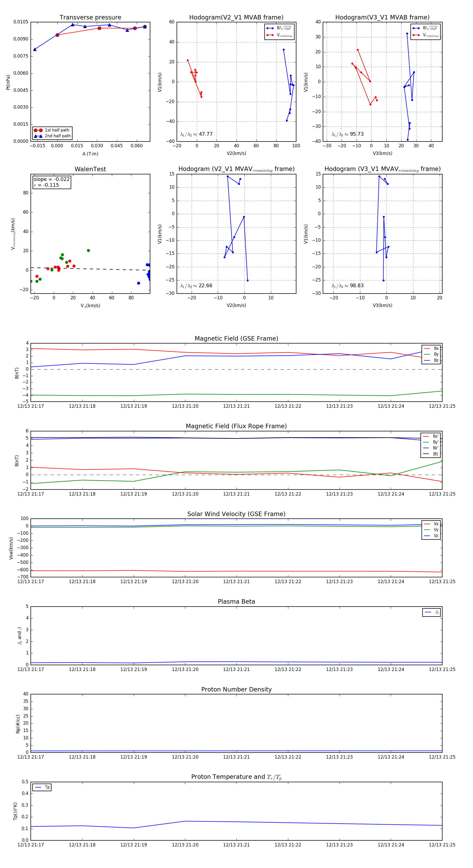Viewport: 473px width, 868px height.
Task: Click the B/√μ0ρ legend entry in V2_V1 MVAB hodogram
Action: coord(279,28)
